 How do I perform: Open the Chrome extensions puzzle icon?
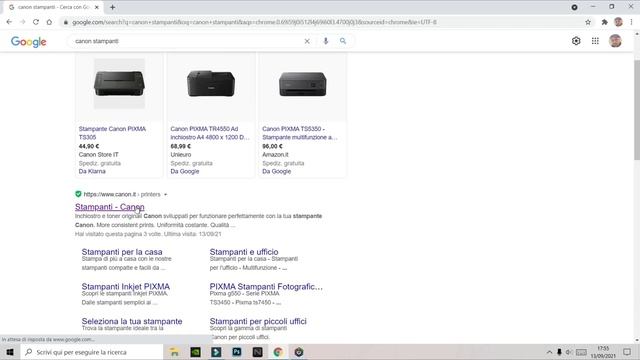click(604, 22)
